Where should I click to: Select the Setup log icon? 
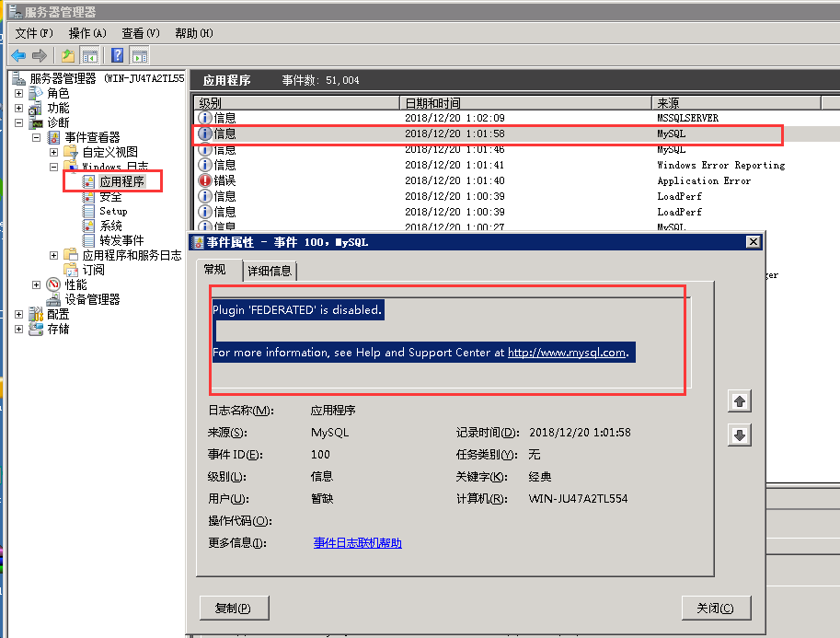[x=89, y=211]
